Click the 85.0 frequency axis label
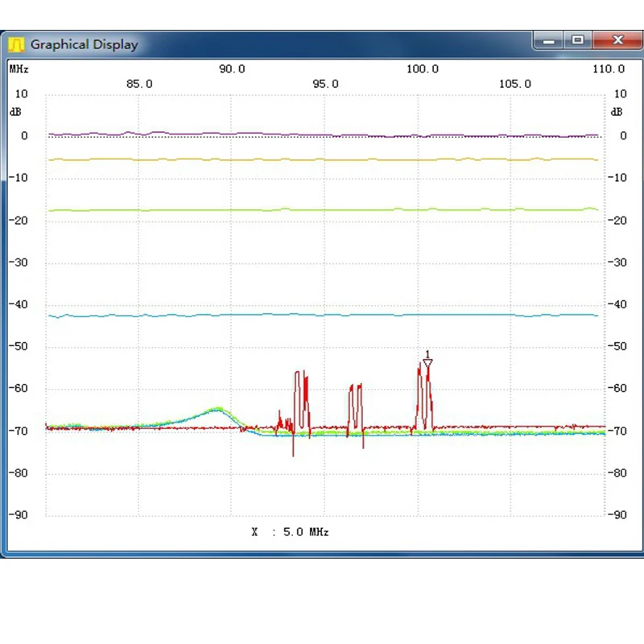This screenshot has width=644, height=644. 139,84
